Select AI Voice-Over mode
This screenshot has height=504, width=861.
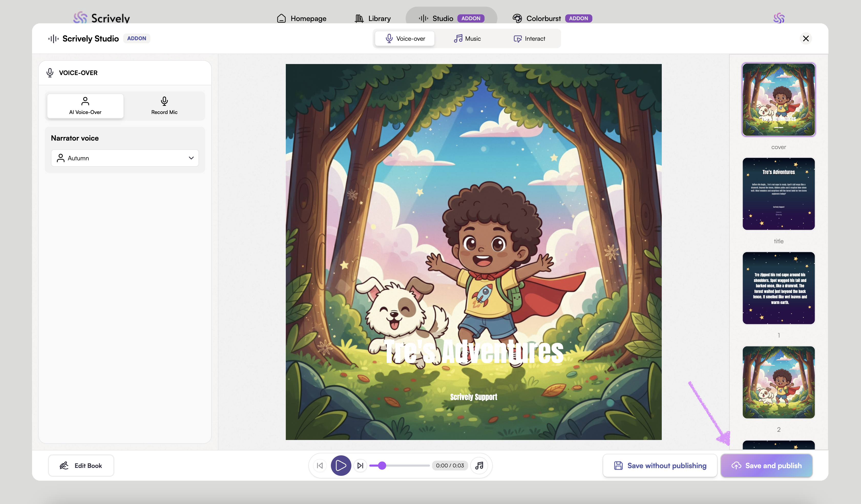point(85,106)
